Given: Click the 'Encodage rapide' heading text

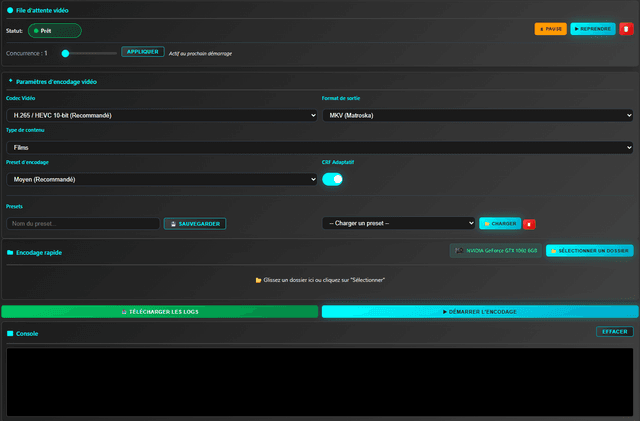Looking at the screenshot, I should 39,253.
